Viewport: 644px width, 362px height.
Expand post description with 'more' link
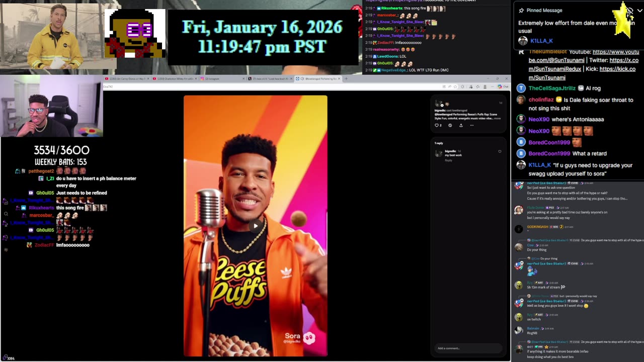pos(497,118)
